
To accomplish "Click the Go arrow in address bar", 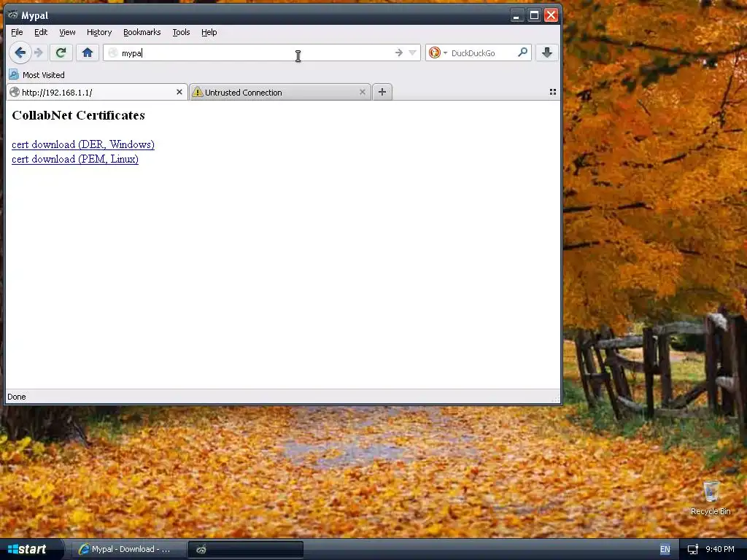I will coord(399,52).
